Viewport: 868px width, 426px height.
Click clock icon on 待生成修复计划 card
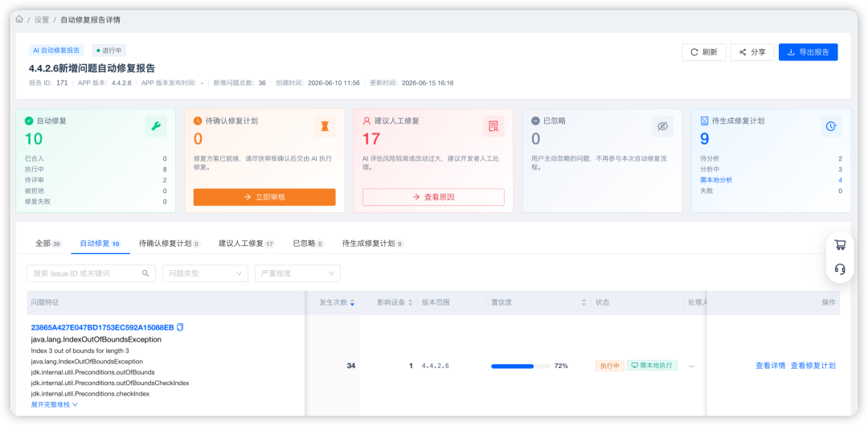tap(831, 126)
